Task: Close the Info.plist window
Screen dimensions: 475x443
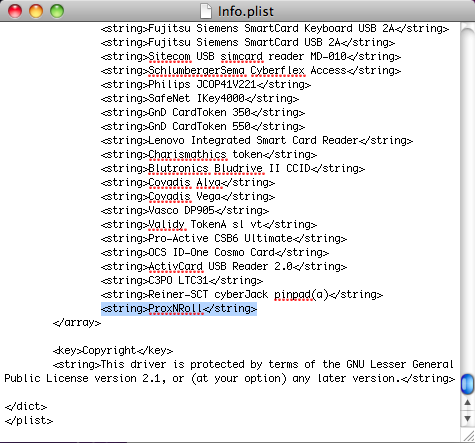Action: click(x=15, y=11)
